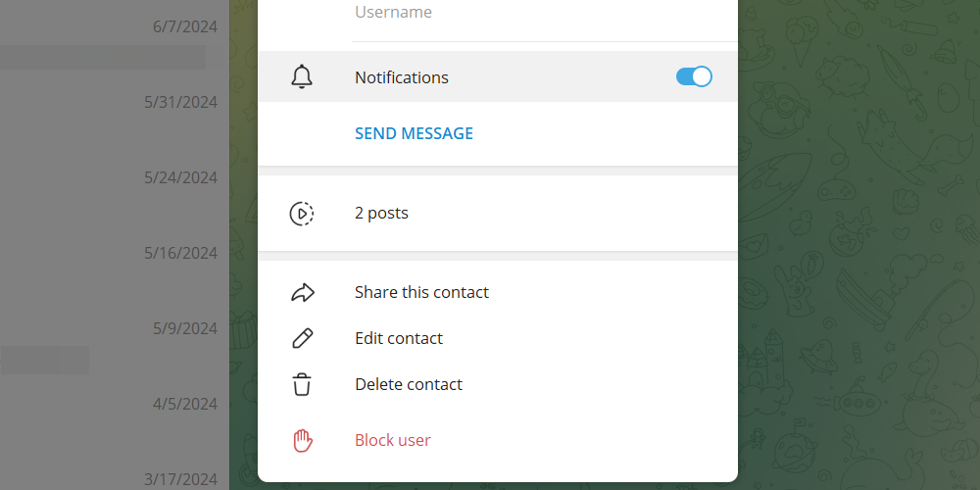
Task: Open the chat dated 5/31/2024
Action: 180,102
